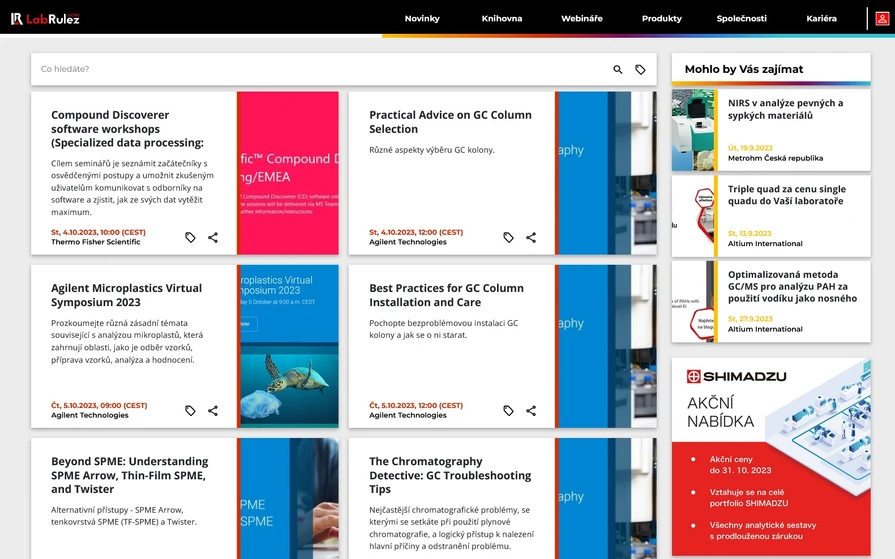Click the pink Compound Discoverer thumbnail
The image size is (895, 559).
point(288,173)
